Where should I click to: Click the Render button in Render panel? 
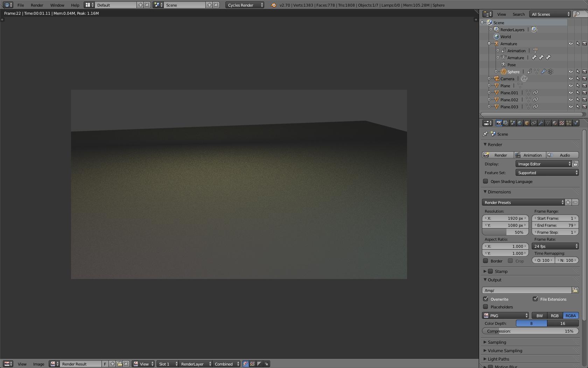point(498,155)
